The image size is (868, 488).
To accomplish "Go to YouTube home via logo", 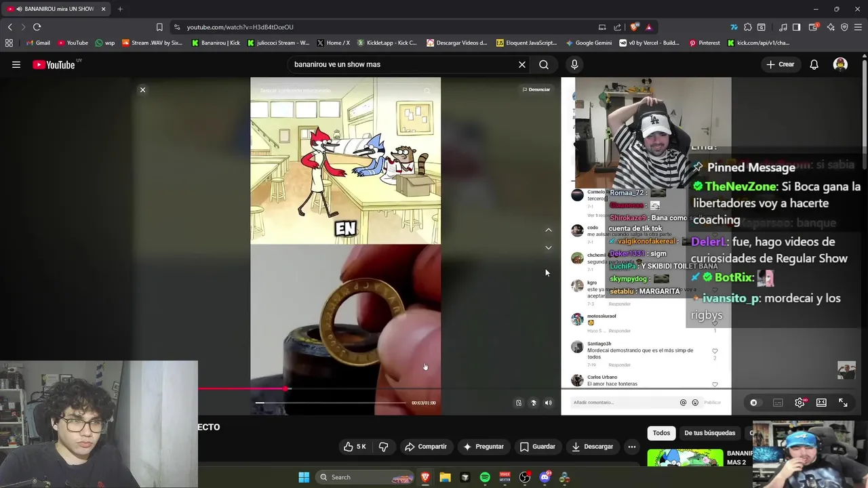I will click(54, 64).
